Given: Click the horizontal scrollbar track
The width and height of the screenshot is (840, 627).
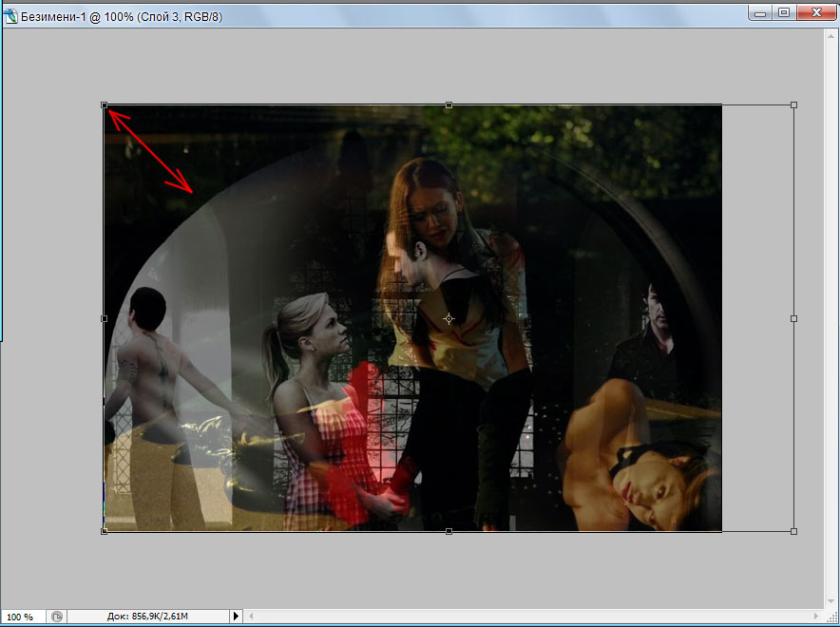Looking at the screenshot, I should (x=532, y=617).
